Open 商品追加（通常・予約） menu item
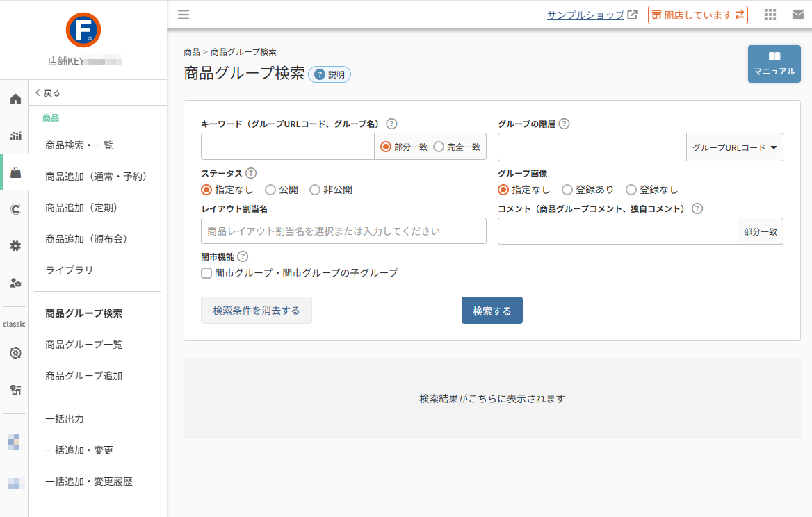 [97, 177]
